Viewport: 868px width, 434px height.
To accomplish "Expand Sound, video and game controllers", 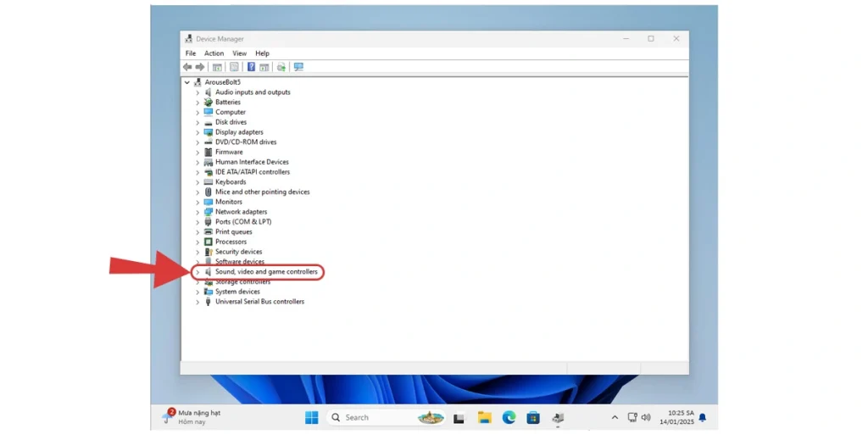I will tap(198, 272).
